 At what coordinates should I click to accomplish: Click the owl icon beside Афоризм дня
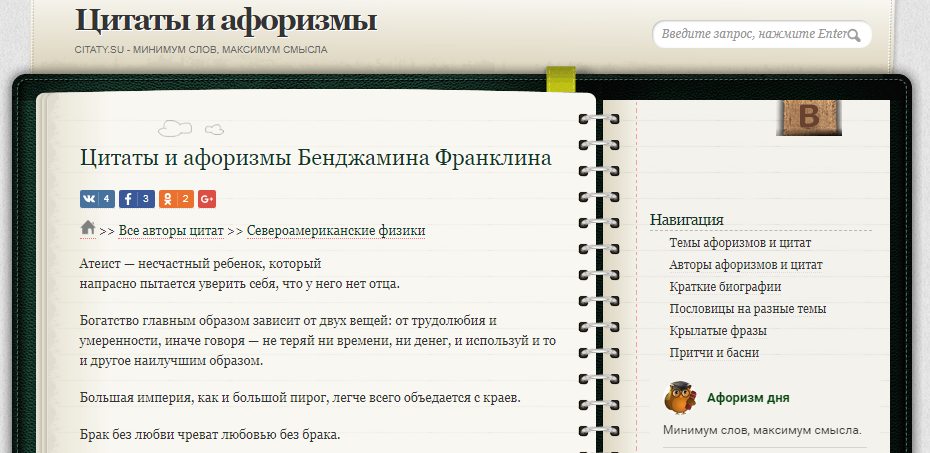click(680, 397)
